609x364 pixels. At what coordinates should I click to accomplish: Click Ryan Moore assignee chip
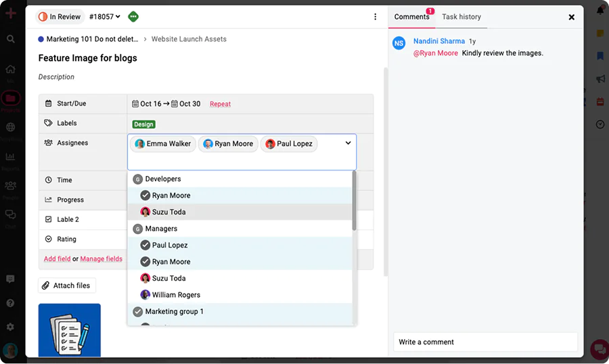(x=228, y=143)
